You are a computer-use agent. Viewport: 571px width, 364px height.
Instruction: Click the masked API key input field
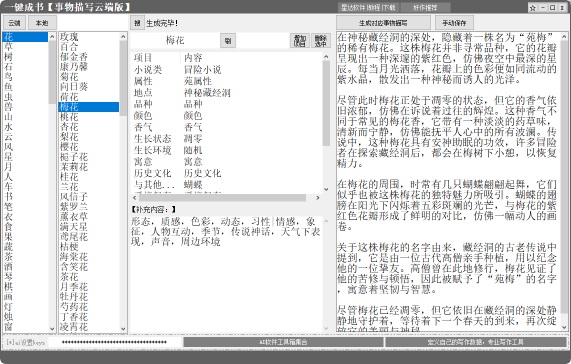pyautogui.click(x=114, y=342)
